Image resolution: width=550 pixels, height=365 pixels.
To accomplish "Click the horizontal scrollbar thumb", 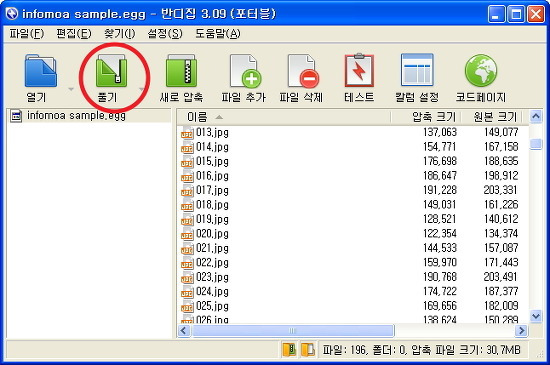I will [x=293, y=330].
